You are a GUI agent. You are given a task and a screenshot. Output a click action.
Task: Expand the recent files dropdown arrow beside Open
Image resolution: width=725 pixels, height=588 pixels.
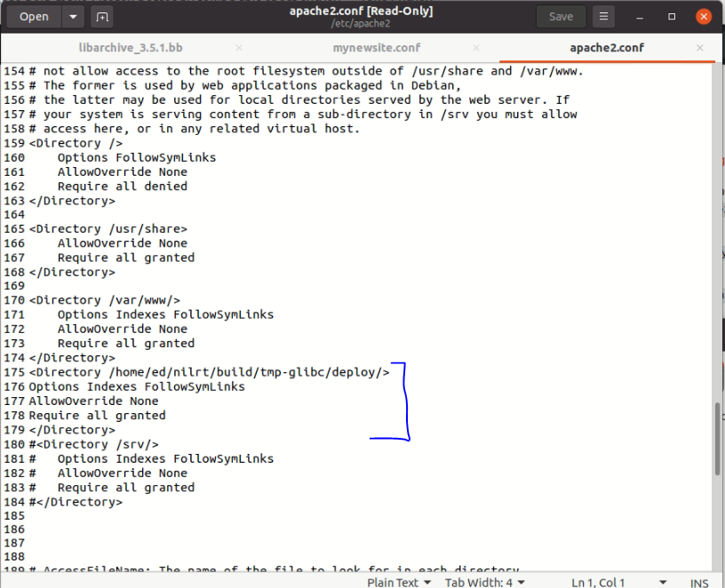[73, 17]
